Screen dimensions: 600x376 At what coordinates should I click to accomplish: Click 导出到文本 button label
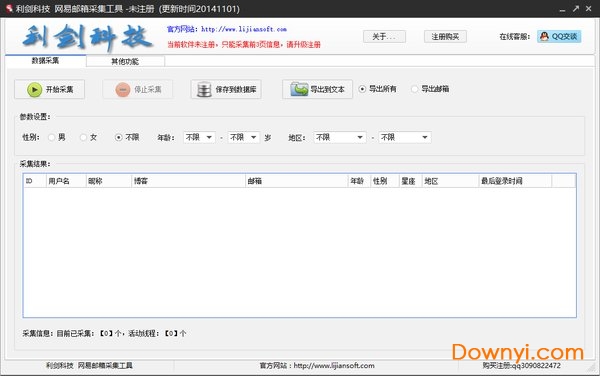(x=328, y=90)
